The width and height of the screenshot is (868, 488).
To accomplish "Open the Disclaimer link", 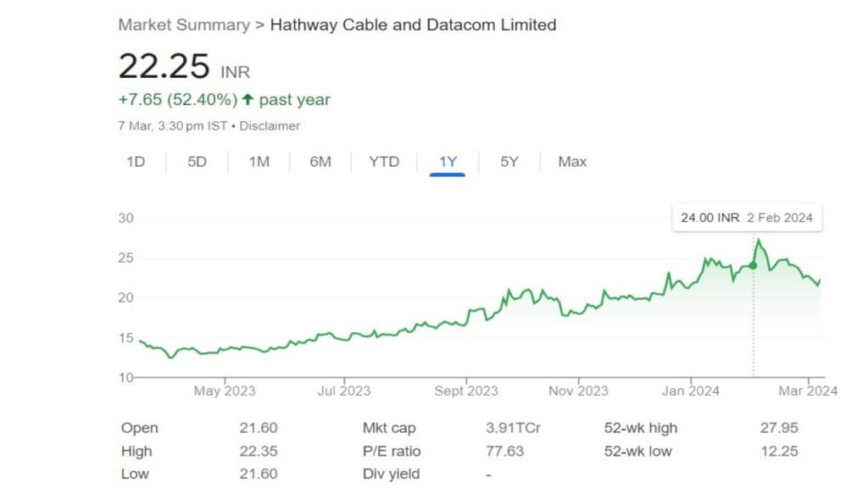I will point(270,125).
